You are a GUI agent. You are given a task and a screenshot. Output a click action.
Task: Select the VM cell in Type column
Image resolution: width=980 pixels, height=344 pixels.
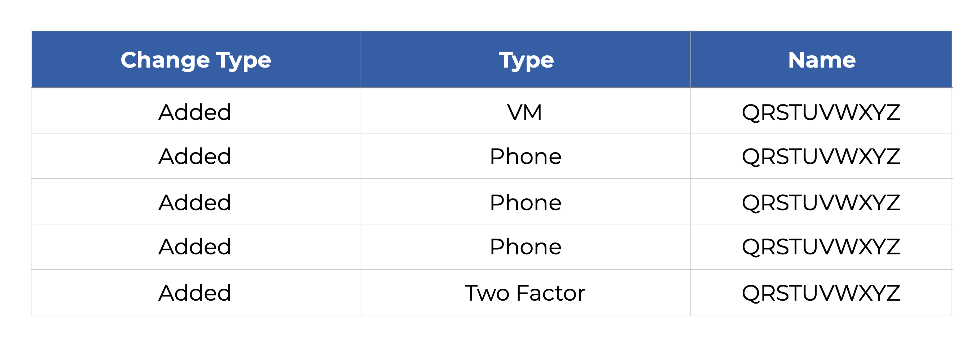[x=524, y=112]
